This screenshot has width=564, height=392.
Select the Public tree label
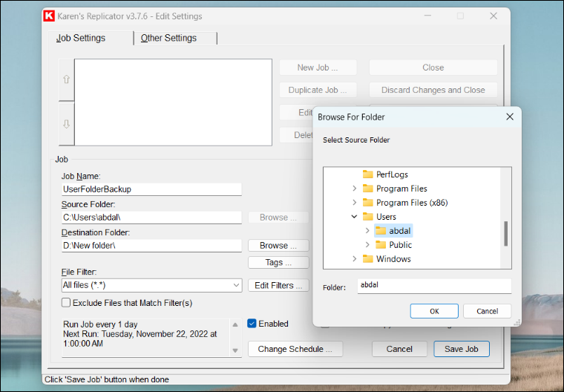coord(400,245)
